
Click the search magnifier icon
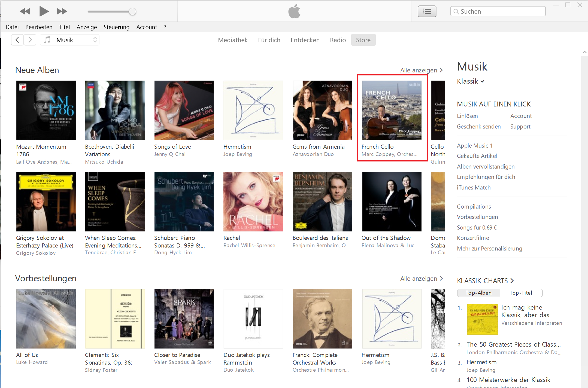pyautogui.click(x=456, y=11)
